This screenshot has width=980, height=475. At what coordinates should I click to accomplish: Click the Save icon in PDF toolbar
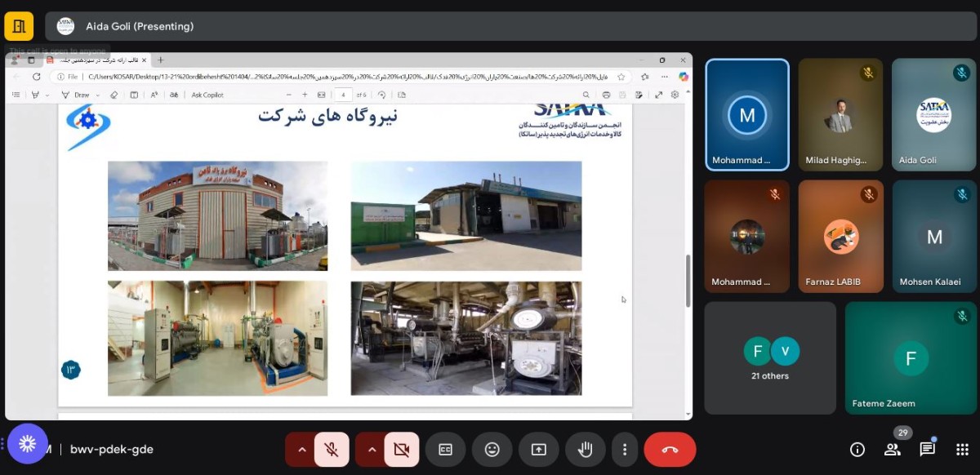tap(623, 95)
